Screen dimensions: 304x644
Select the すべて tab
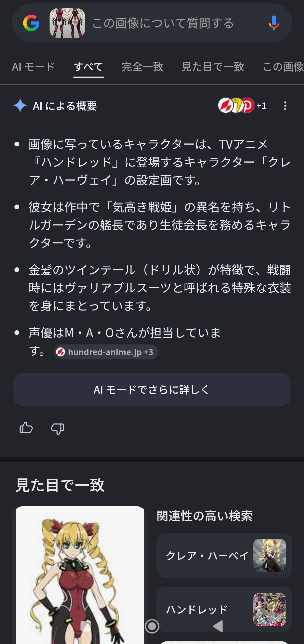pos(88,67)
